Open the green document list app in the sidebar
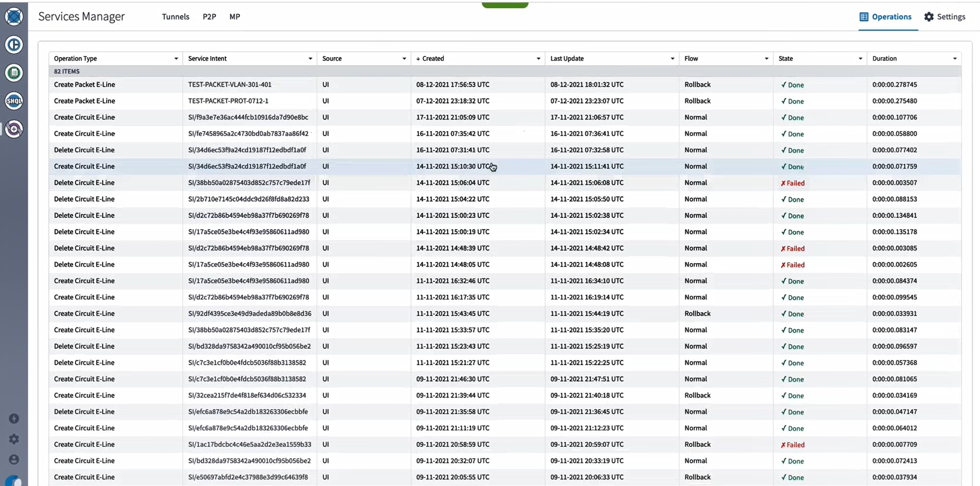 click(x=14, y=73)
